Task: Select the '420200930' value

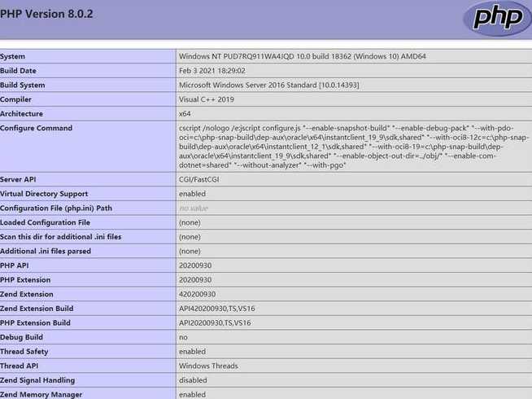Action: tap(197, 294)
